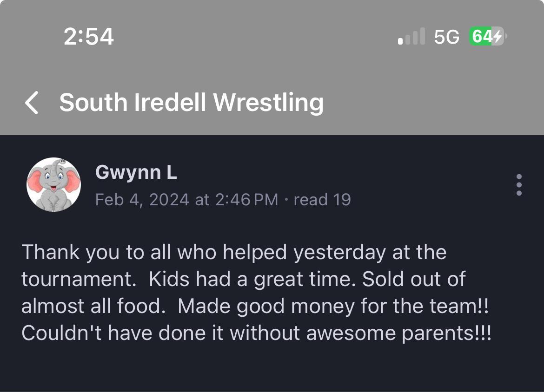Tap the 2:54 status bar clock
This screenshot has width=544, height=392.
(x=88, y=37)
